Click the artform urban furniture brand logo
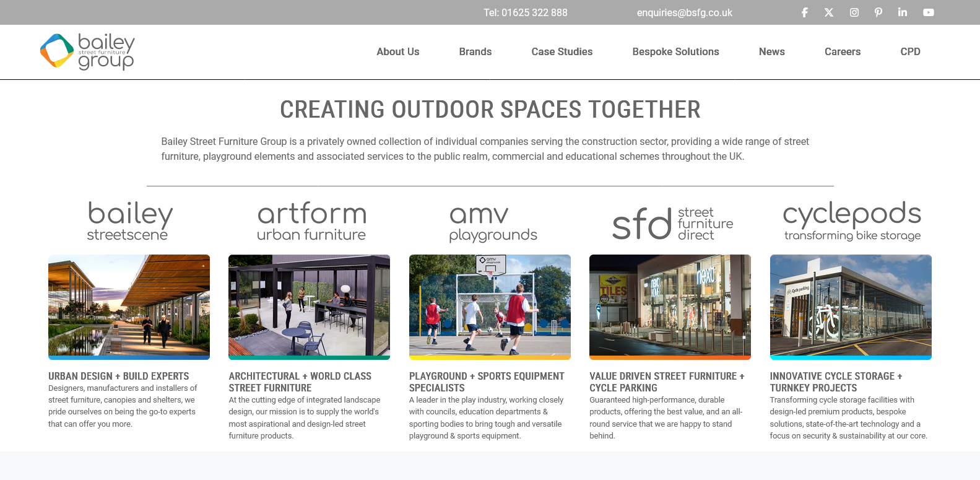Image resolution: width=980 pixels, height=480 pixels. pos(311,221)
